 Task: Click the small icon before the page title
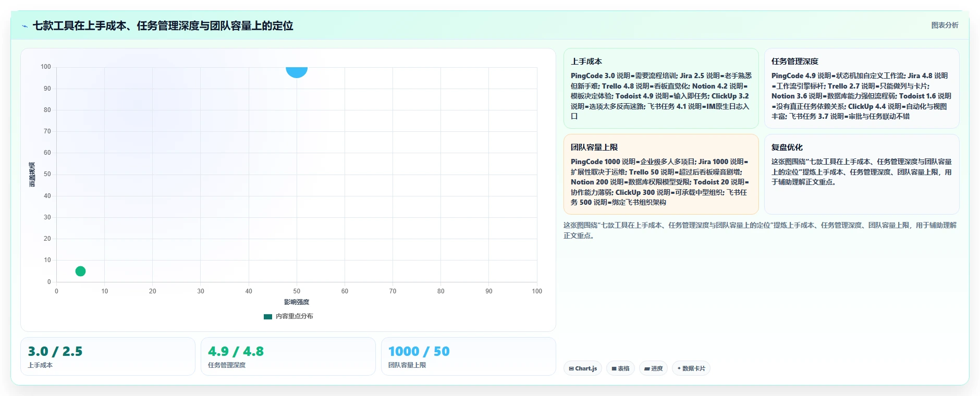[x=24, y=26]
